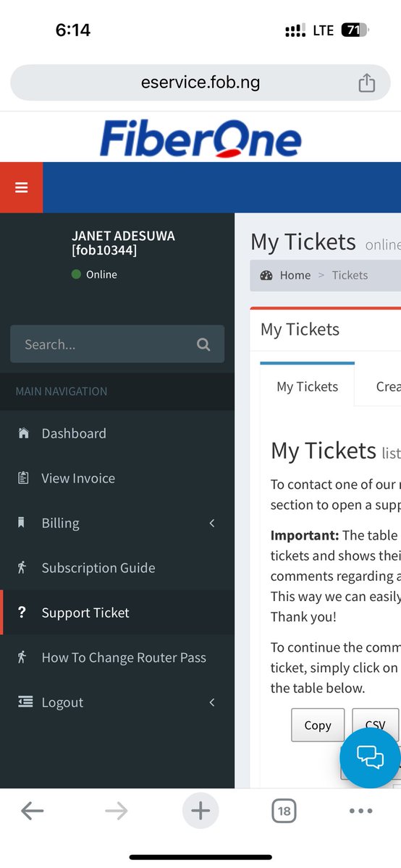Select Support Ticket menu item
Viewport: 401px width, 868px height.
(x=117, y=613)
